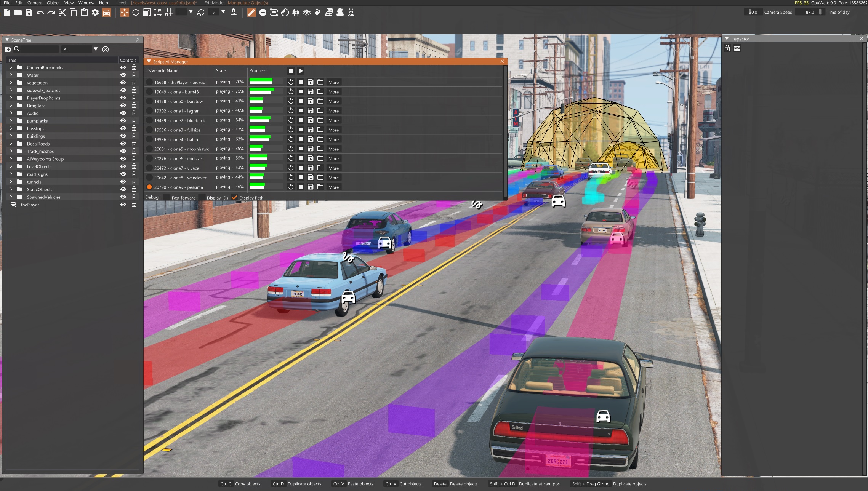The height and width of the screenshot is (491, 868).
Task: Enable the Fast forward debug checkbox
Action: point(167,197)
